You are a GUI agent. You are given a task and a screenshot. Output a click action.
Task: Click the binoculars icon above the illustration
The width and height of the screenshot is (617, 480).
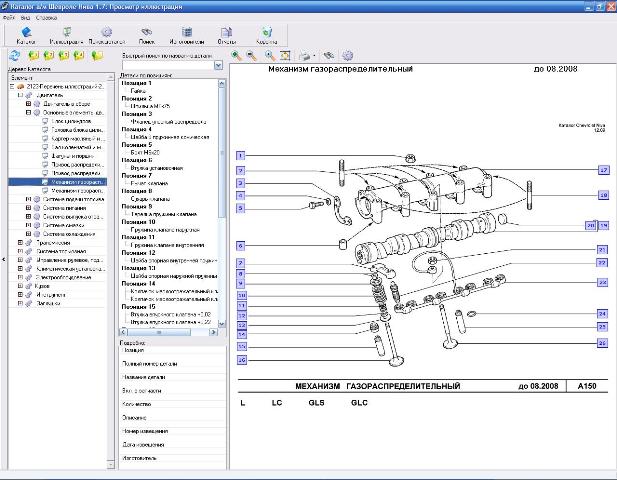click(x=329, y=55)
